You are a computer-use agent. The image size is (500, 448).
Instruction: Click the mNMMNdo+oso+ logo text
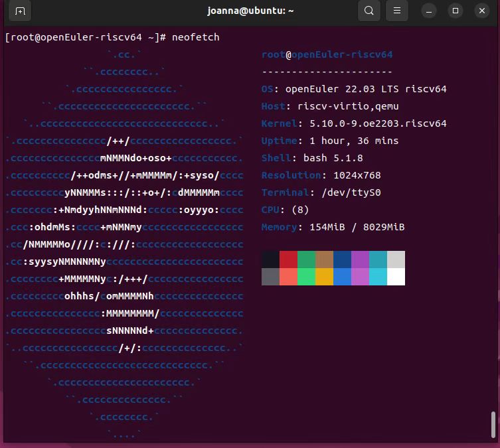[x=136, y=158]
